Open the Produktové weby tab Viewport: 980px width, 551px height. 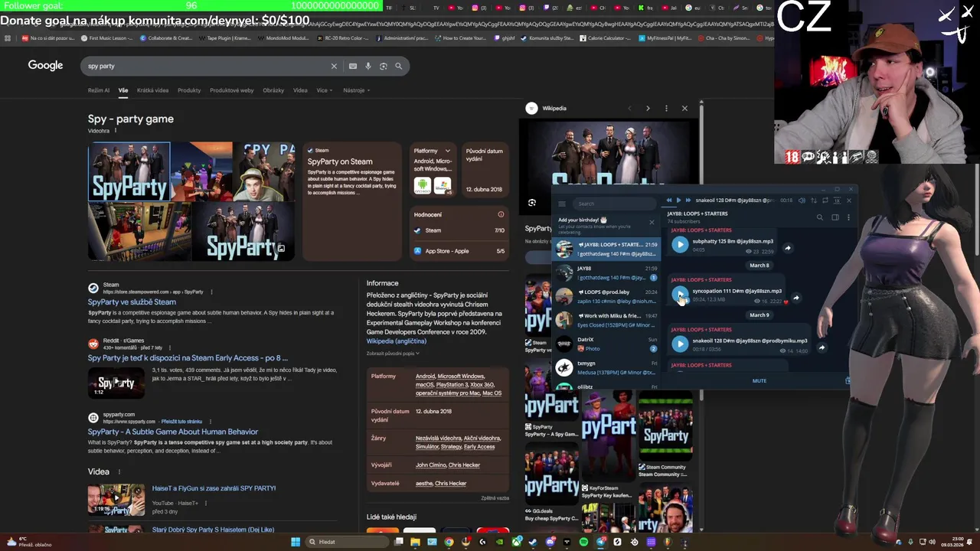[232, 90]
